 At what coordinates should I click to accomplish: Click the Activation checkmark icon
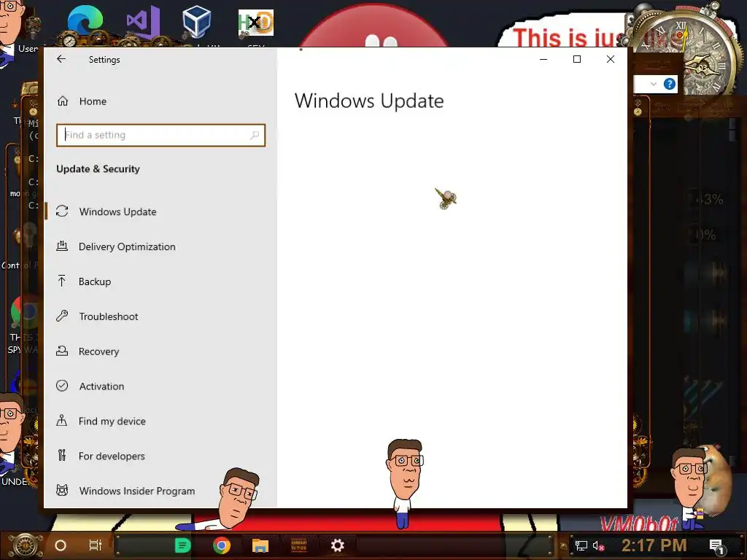(62, 386)
